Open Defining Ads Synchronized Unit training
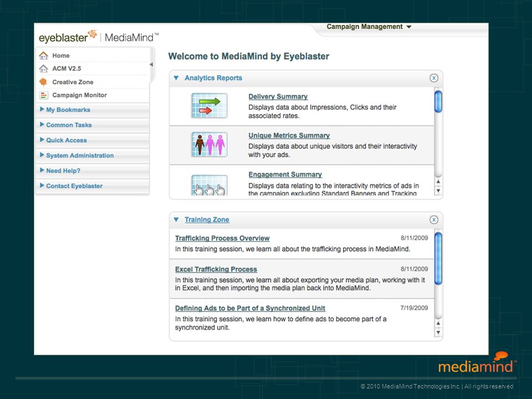 pyautogui.click(x=250, y=309)
